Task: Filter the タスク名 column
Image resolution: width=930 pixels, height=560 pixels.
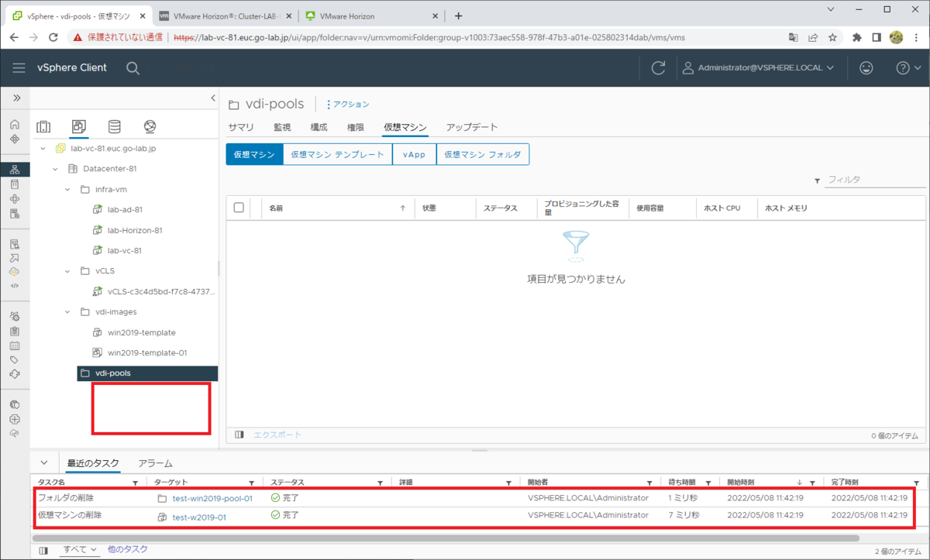Action: tap(136, 483)
